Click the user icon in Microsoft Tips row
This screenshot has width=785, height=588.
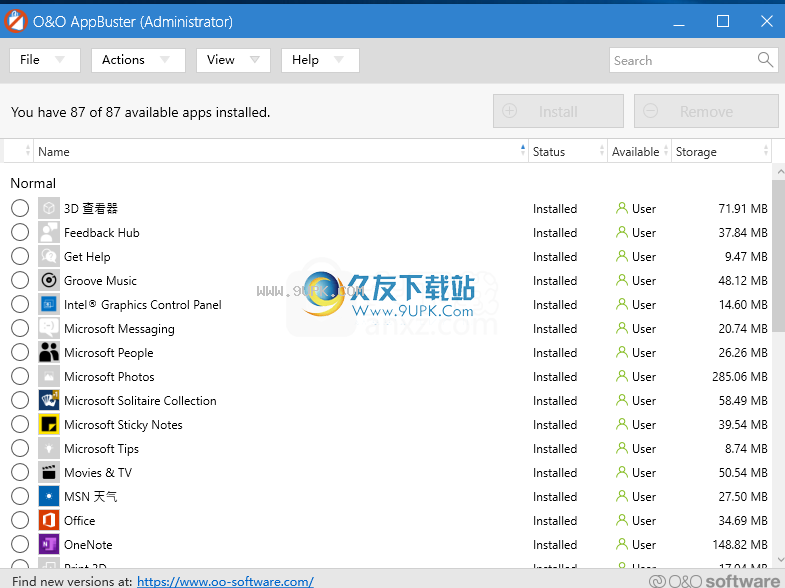tap(622, 448)
